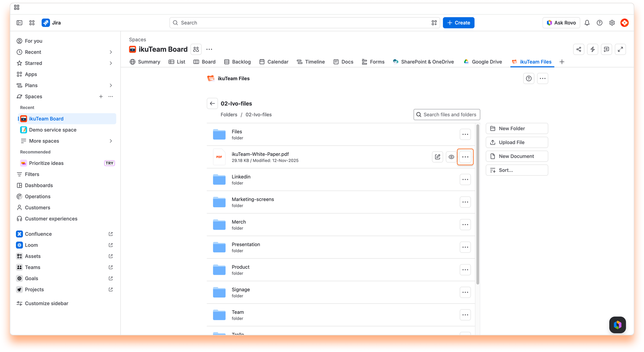Go back using the arrow beside 02-Ivo-files
This screenshot has height=352, width=644.
click(x=212, y=103)
